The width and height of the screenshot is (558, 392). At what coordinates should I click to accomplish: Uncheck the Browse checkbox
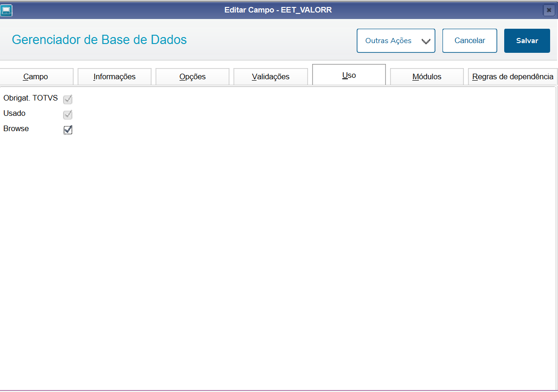pos(68,130)
